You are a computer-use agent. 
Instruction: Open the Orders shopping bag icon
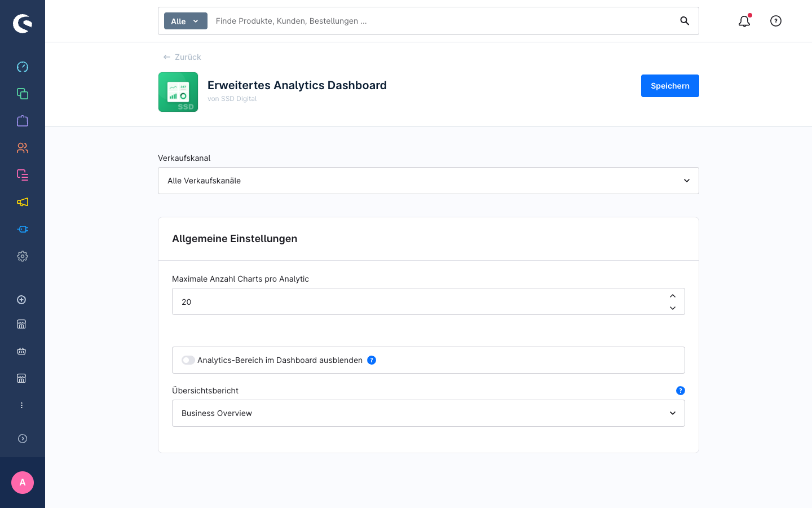[23, 121]
